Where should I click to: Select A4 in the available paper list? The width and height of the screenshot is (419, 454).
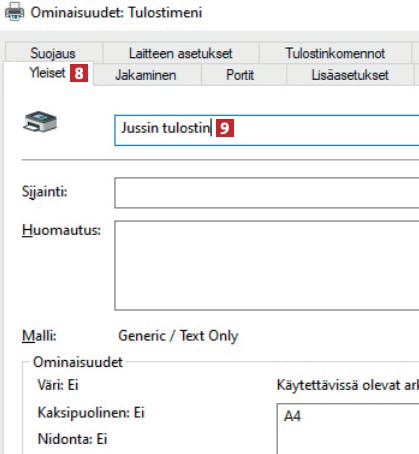click(x=292, y=416)
